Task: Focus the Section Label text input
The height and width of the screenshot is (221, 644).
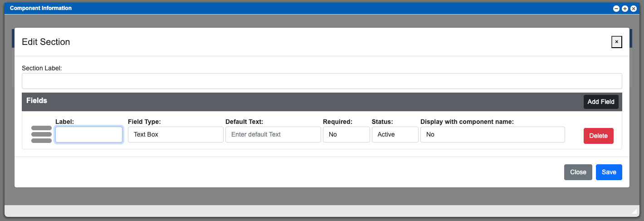Action: 322,81
